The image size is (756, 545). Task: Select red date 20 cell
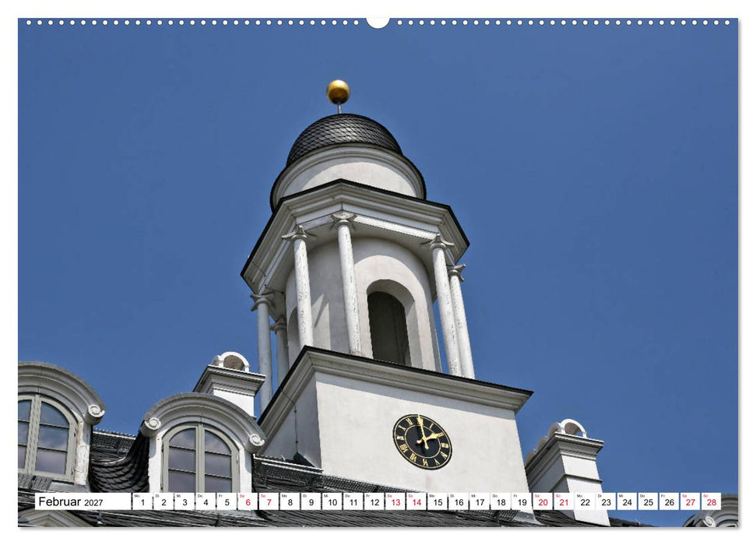[543, 501]
